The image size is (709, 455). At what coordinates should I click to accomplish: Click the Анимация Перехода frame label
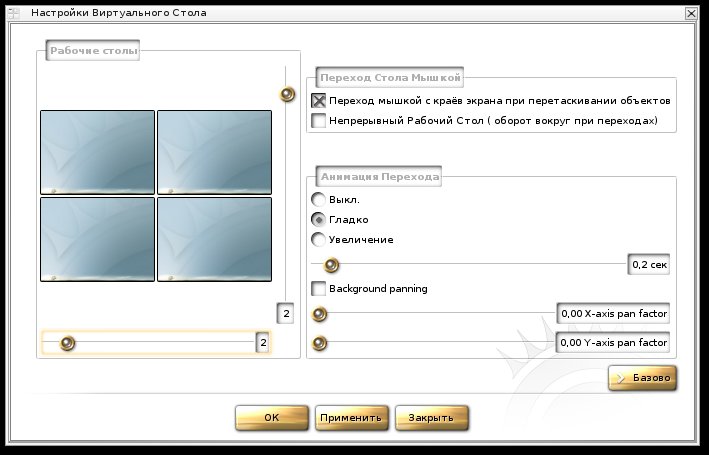379,176
